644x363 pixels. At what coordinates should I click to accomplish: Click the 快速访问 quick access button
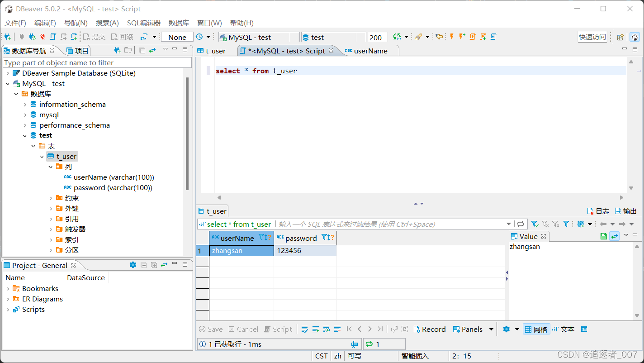592,37
